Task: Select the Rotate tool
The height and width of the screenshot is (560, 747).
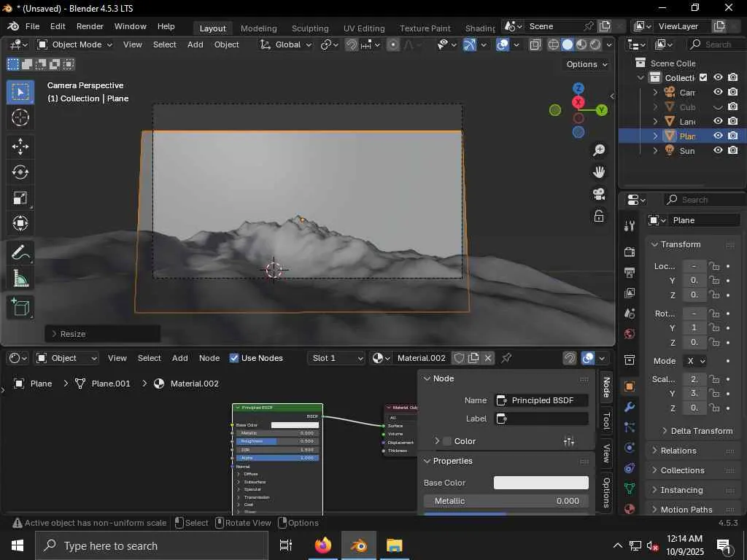Action: (x=20, y=172)
